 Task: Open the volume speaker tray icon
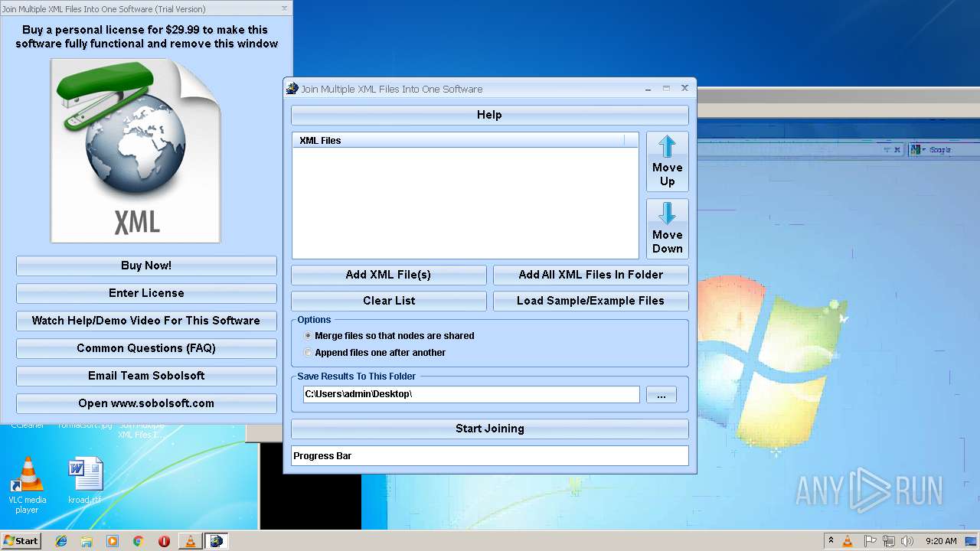point(908,541)
